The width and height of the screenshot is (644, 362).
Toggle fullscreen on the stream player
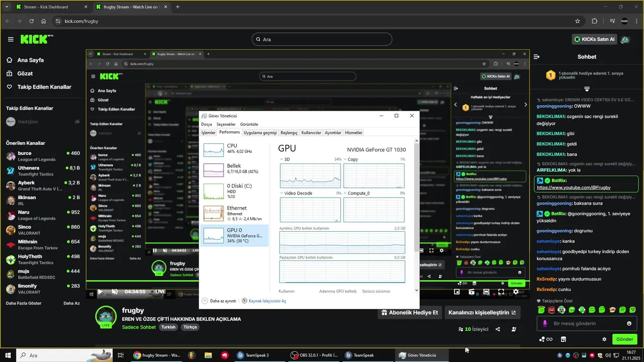pos(501,292)
